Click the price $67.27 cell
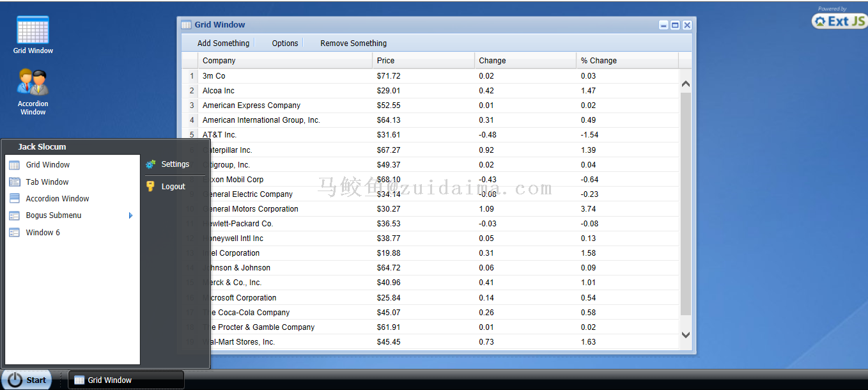Image resolution: width=868 pixels, height=390 pixels. tap(423, 150)
